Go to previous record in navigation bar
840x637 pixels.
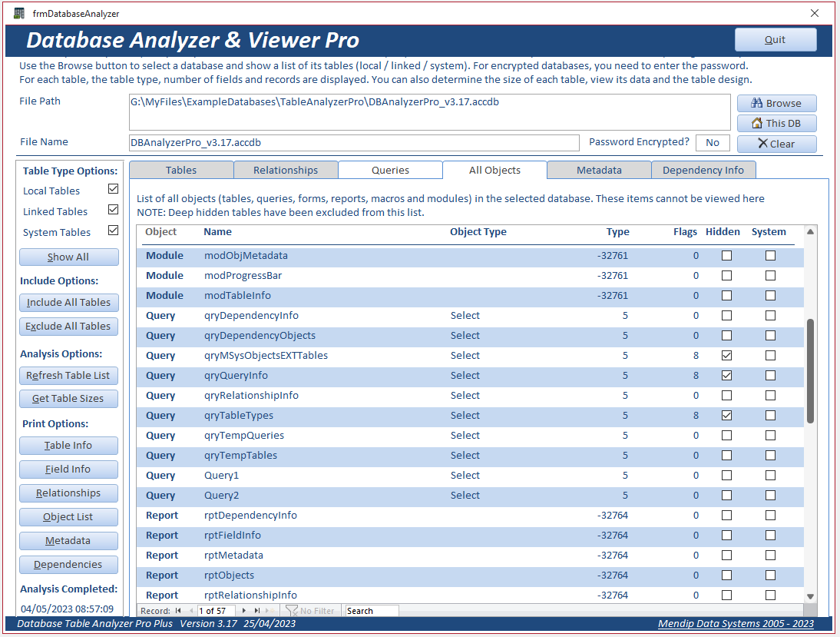coord(191,611)
